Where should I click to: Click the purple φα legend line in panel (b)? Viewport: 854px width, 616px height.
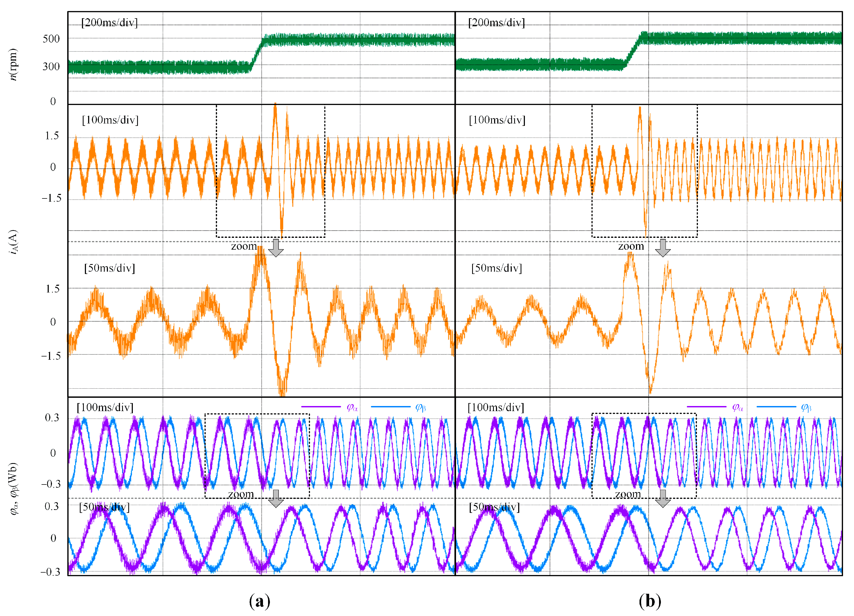click(x=706, y=407)
